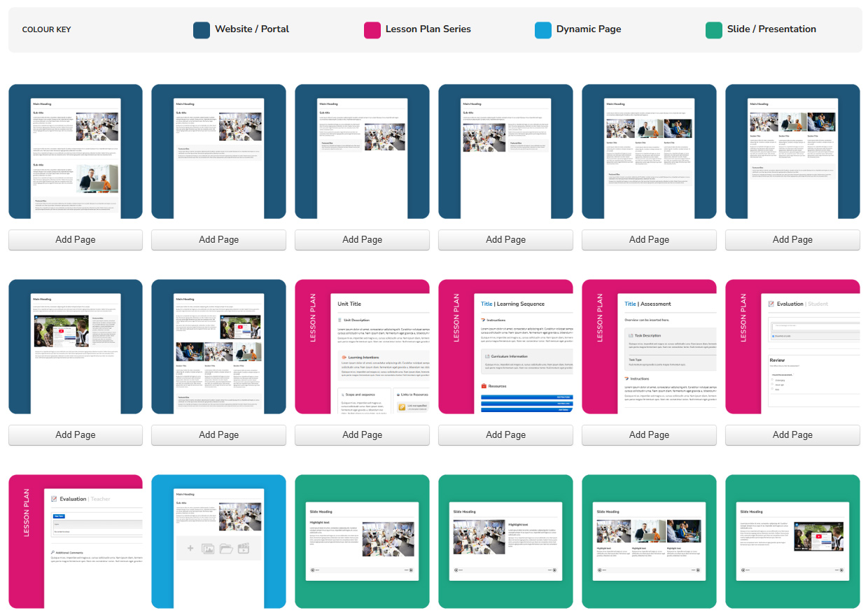Select the first radio option under Review in Student Evaluation
The height and width of the screenshot is (615, 868).
pyautogui.click(x=772, y=380)
